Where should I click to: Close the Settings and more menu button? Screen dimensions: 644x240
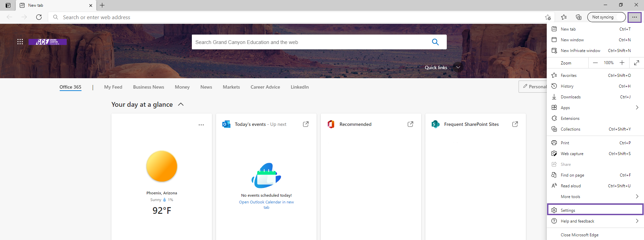click(x=635, y=17)
